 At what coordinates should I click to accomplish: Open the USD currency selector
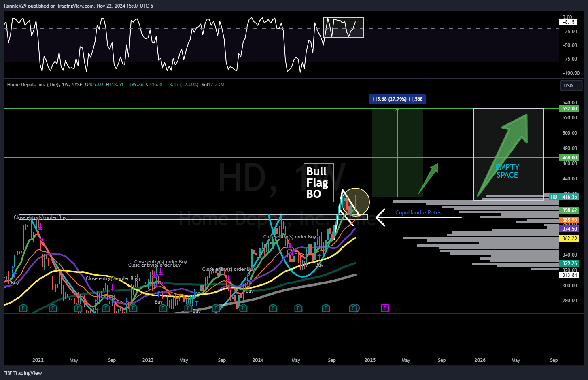(x=571, y=85)
